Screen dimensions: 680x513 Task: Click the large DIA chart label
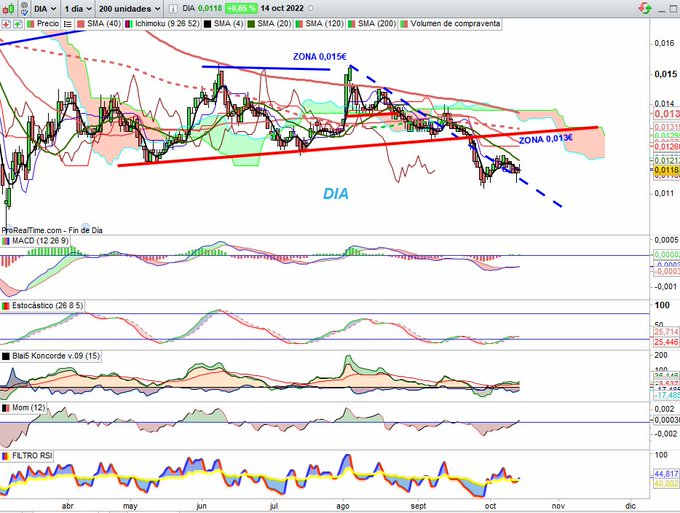336,193
